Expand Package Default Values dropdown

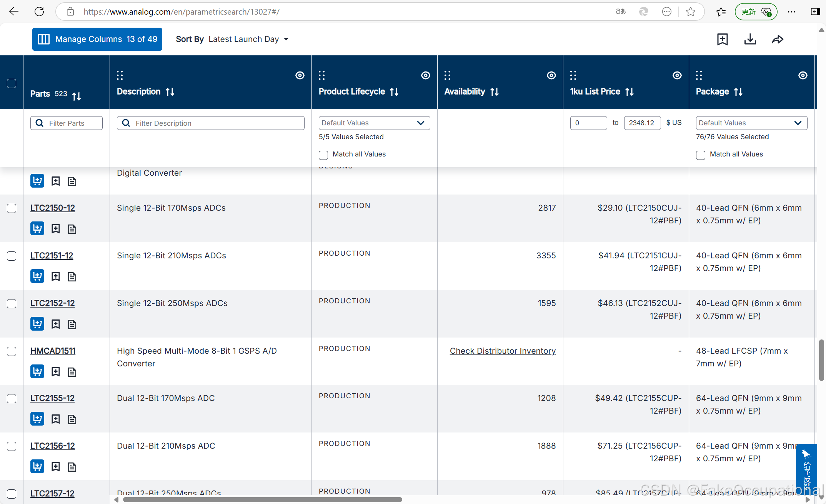coord(751,123)
